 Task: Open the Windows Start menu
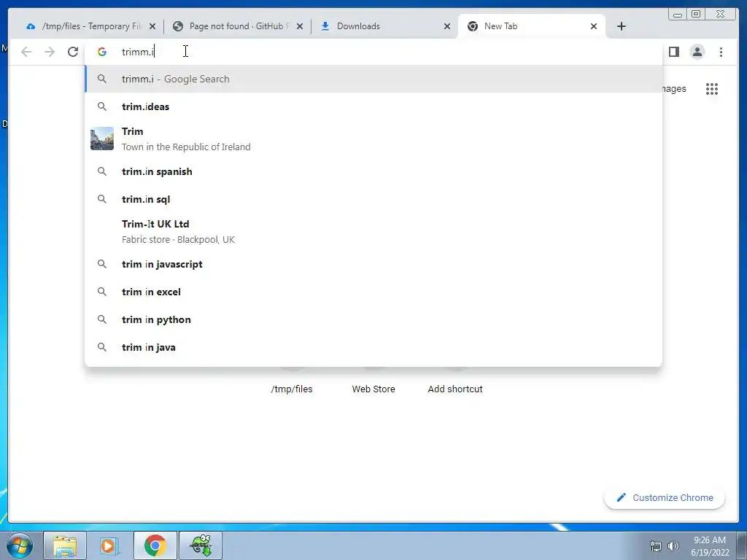19,545
